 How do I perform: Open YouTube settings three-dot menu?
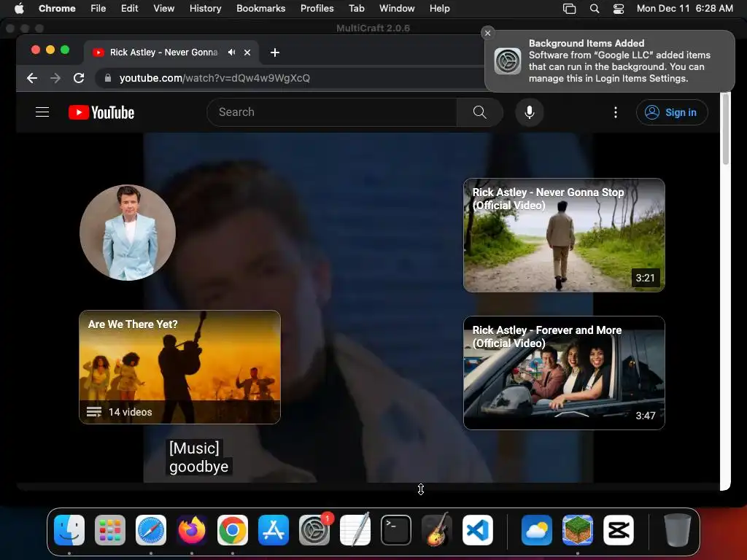[616, 112]
